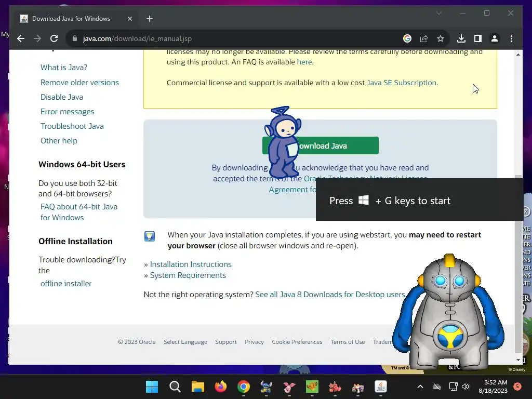Viewport: 532px width, 399px height.
Task: Open the Java coffee cup taskbar app
Action: click(381, 387)
